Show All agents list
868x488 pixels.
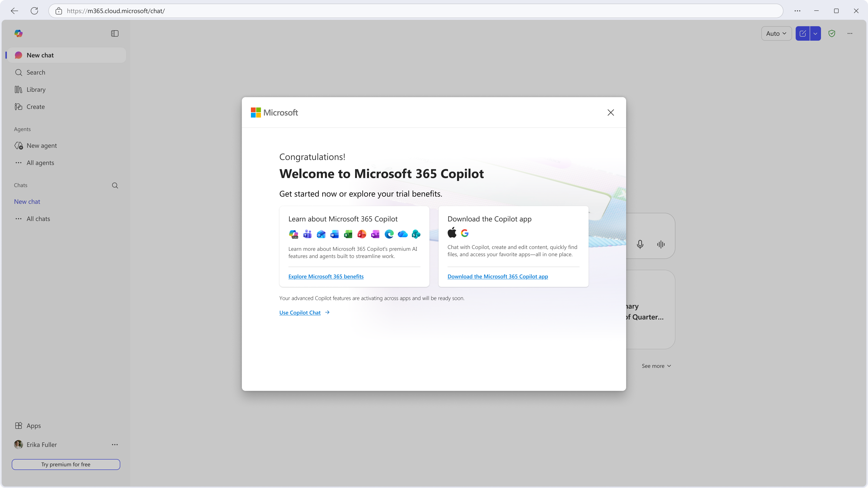[66, 163]
